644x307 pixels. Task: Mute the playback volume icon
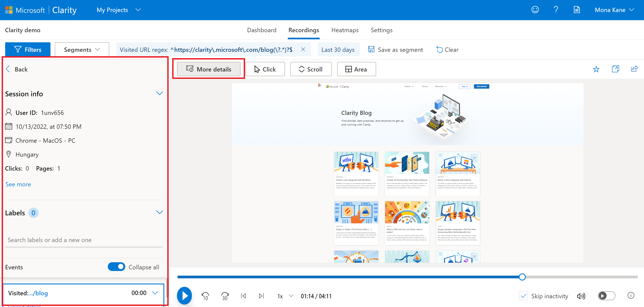click(581, 296)
